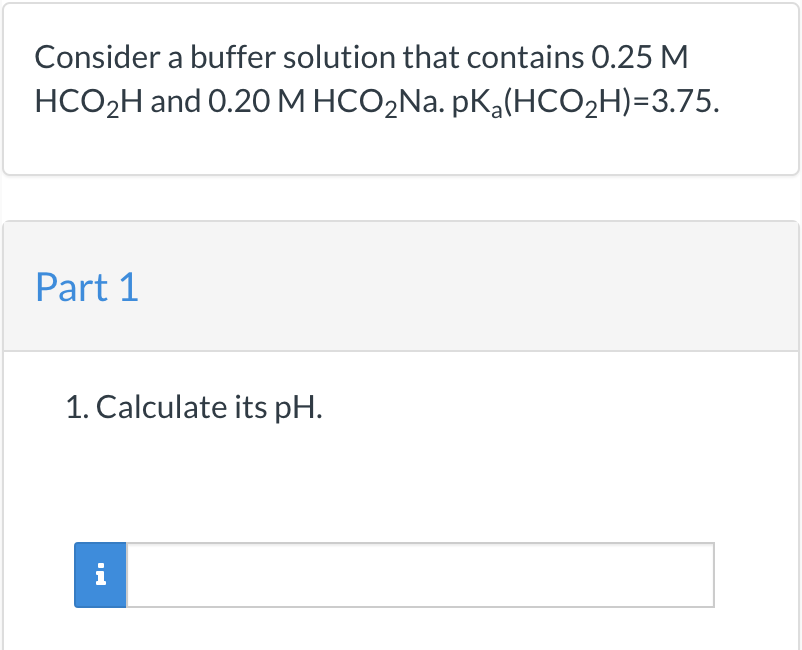Collapse the Part 1 header panel

pos(87,287)
